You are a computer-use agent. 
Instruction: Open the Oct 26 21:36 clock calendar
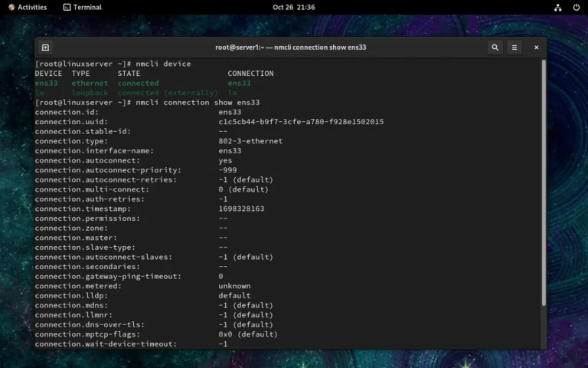(x=293, y=7)
